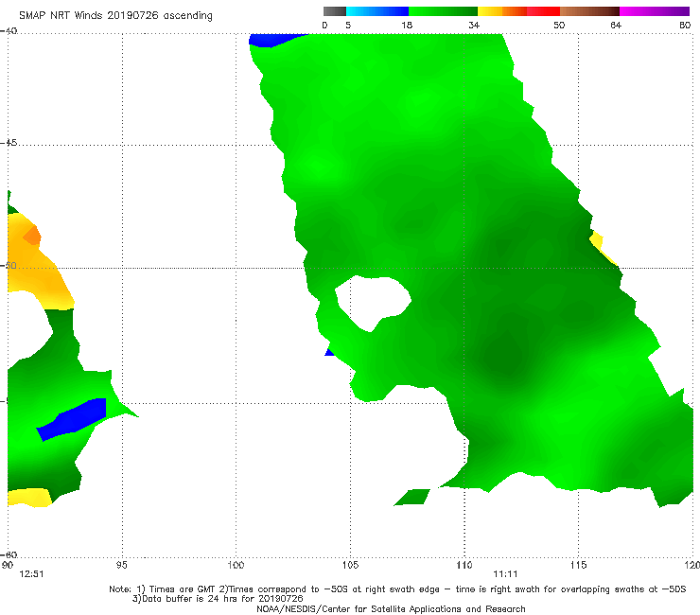Click the swath time '11:11'

505,574
